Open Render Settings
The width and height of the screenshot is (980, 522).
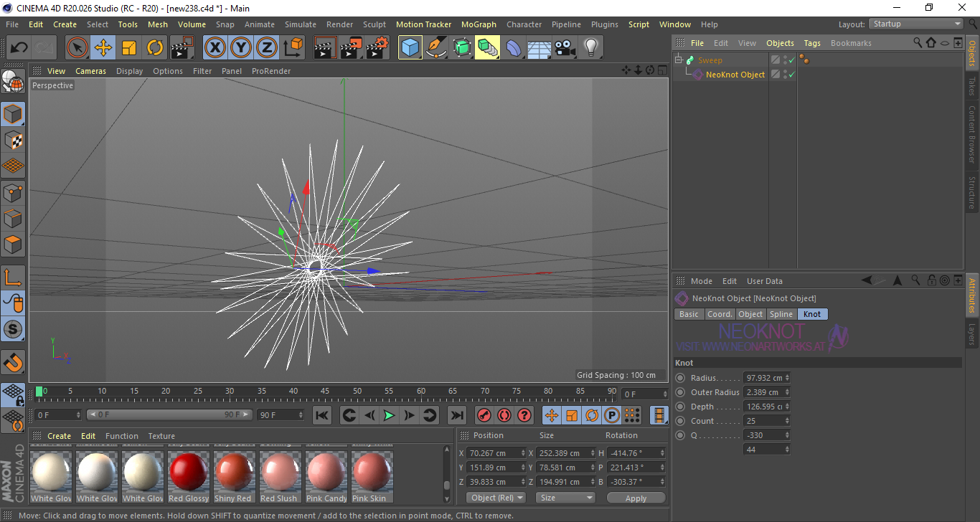tap(377, 48)
